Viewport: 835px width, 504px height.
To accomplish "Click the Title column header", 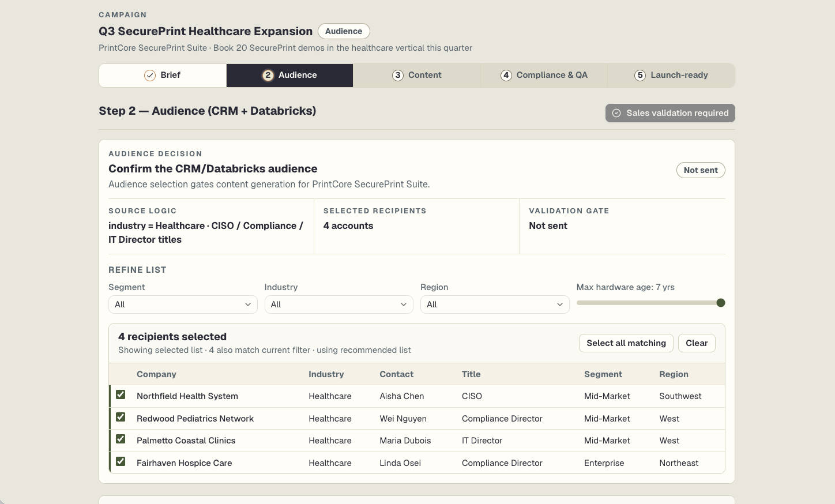I will tap(471, 374).
